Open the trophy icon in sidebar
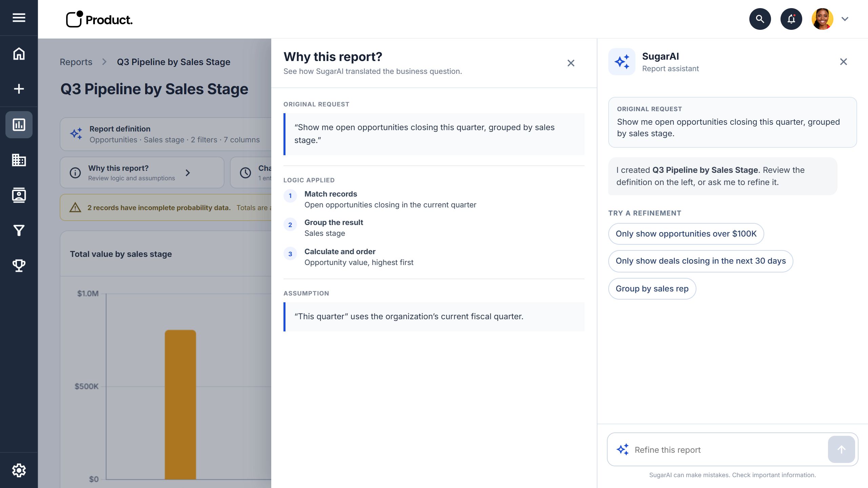 19,265
